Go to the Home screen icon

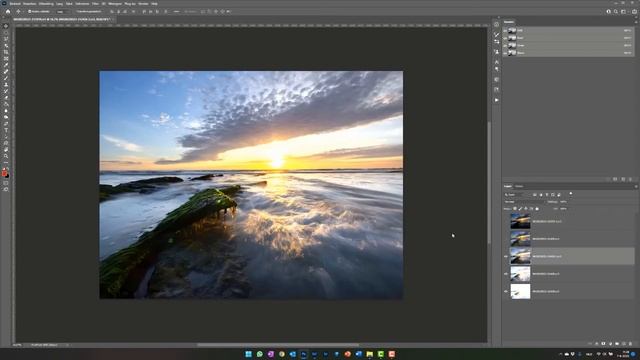(x=8, y=11)
